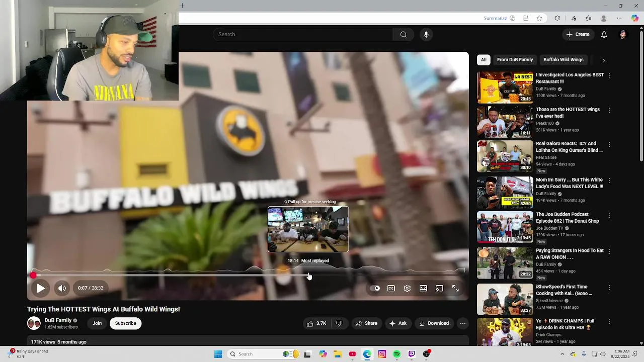
Task: Open Edge settings and more ellipsis
Action: pos(619,18)
